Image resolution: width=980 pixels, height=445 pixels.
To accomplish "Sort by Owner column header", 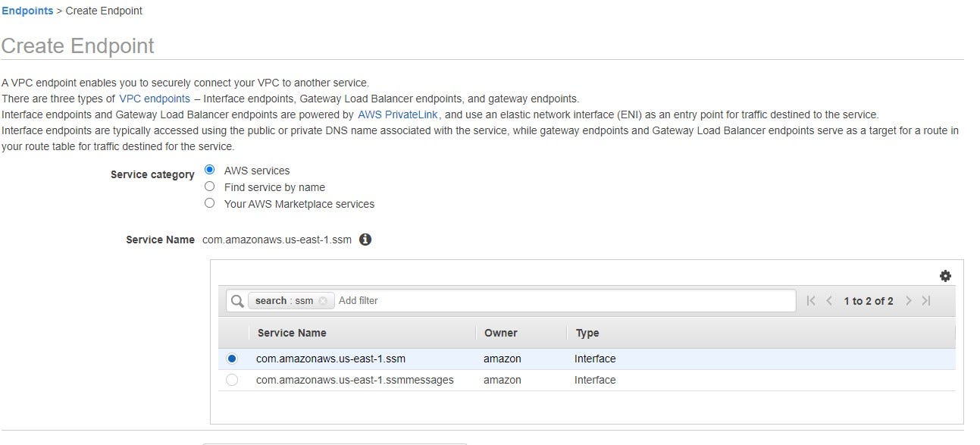I will pos(500,333).
